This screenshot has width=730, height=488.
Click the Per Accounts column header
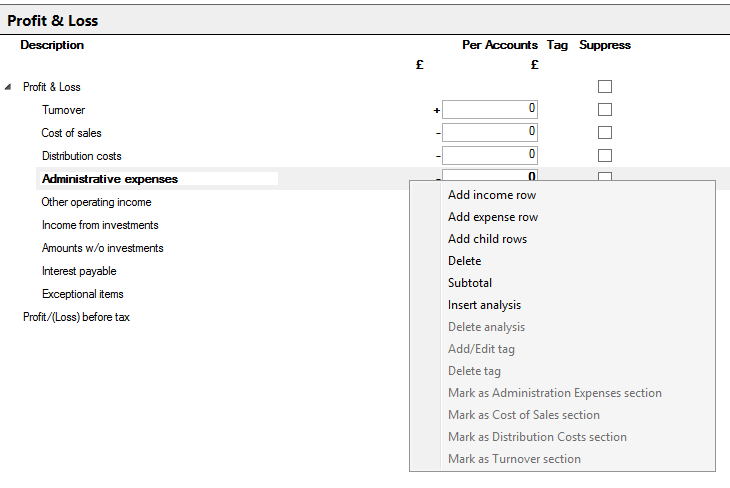(x=500, y=45)
